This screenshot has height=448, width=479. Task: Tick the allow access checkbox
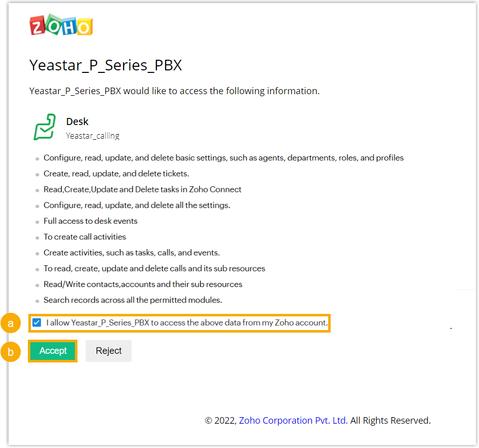click(37, 323)
